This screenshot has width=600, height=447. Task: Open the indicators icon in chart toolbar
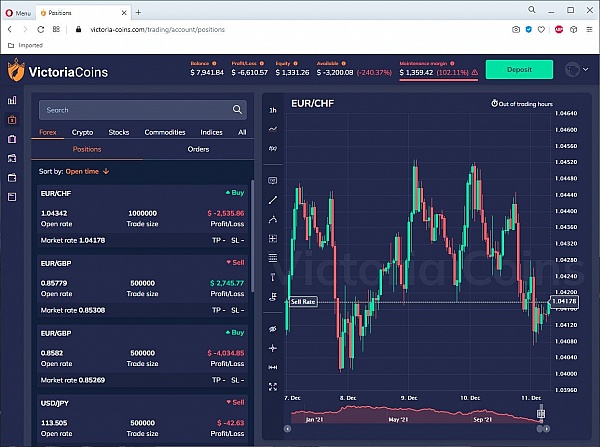[x=273, y=148]
